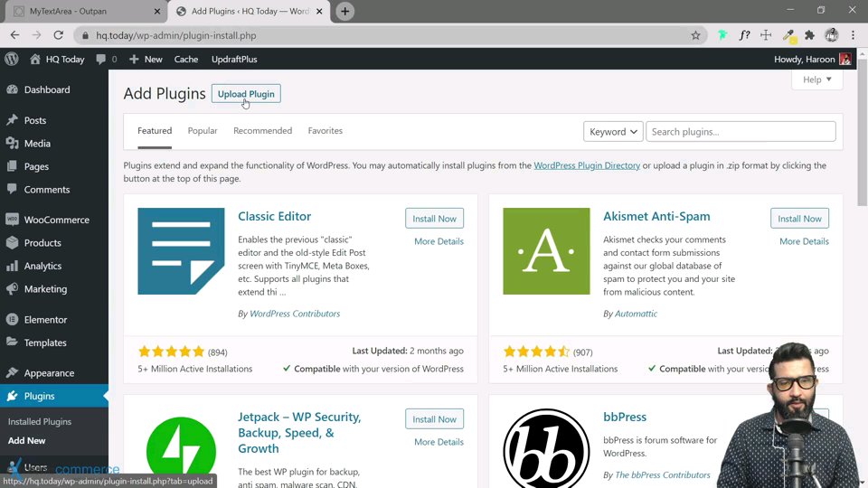Open the Keyword search type dropdown
Image resolution: width=868 pixels, height=488 pixels.
[x=613, y=132]
